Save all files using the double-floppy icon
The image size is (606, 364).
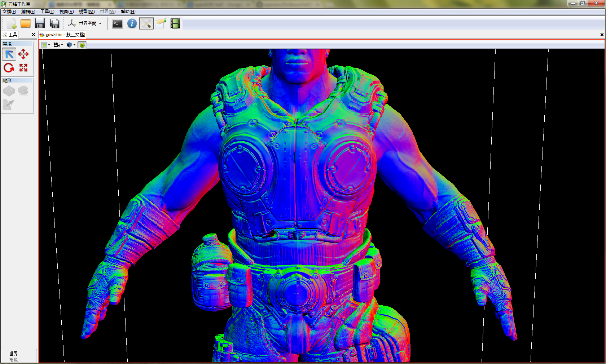(54, 23)
